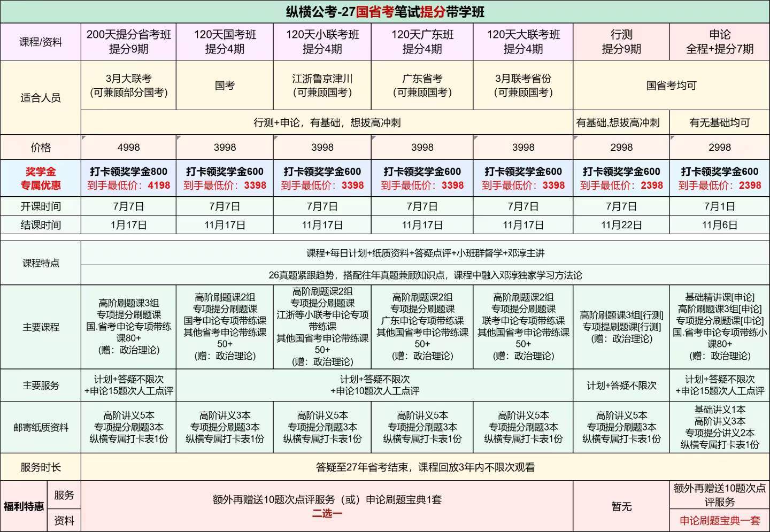Select the price cell 4998
770x532 pixels.
(x=128, y=147)
